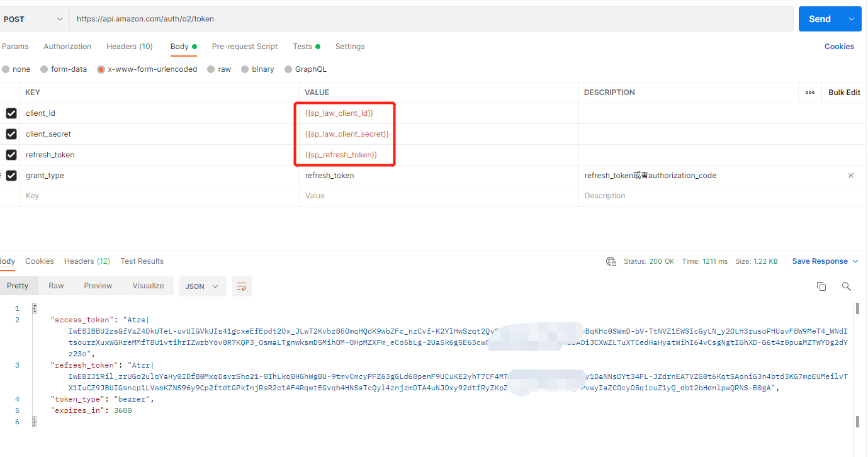Open search in the response panel
This screenshot has width=868, height=457.
tap(846, 286)
